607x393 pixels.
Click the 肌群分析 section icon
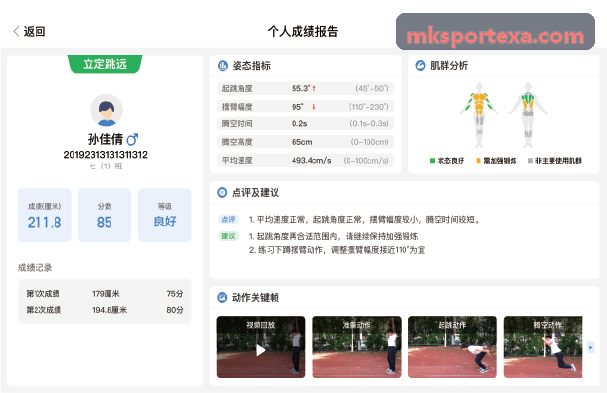(420, 65)
